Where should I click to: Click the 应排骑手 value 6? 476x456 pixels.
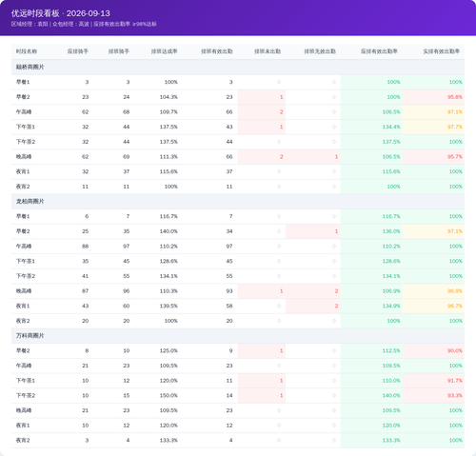[87, 216]
